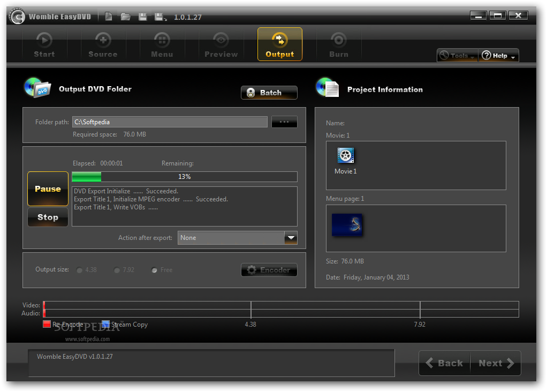Click the Audio size usage bar

click(281, 313)
